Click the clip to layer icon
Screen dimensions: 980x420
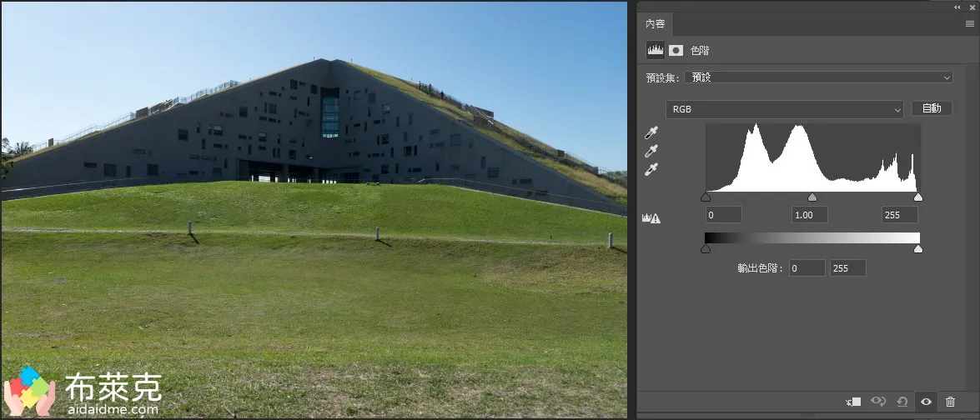[x=853, y=402]
